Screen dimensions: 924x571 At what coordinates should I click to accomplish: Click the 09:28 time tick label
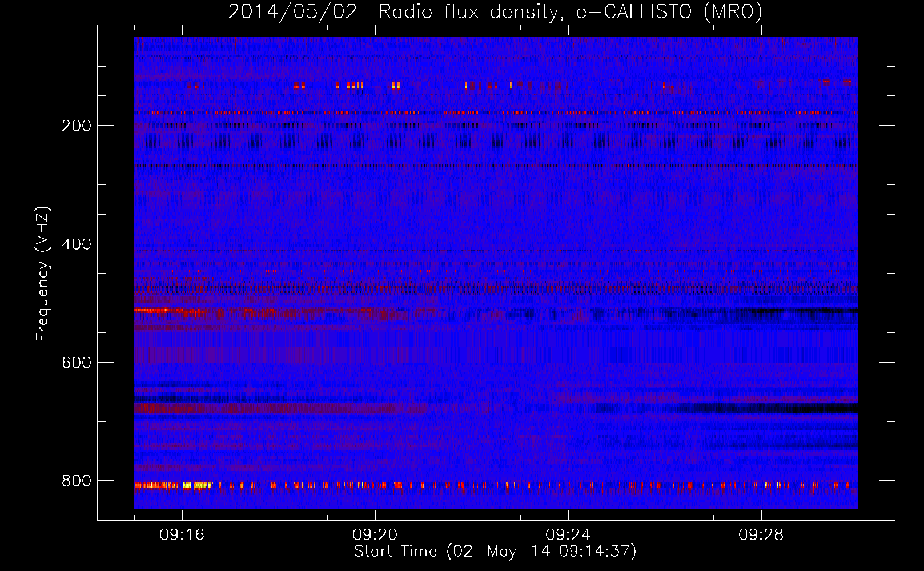tap(761, 535)
